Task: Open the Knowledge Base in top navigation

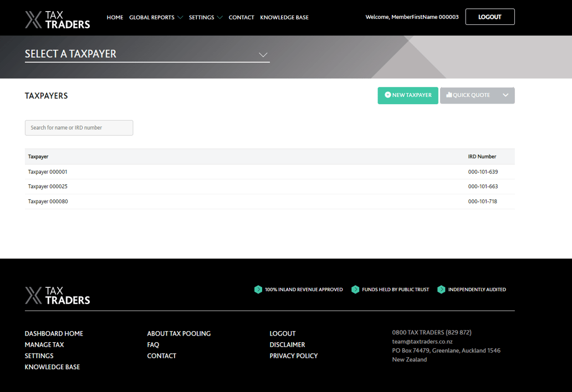Action: pos(284,17)
